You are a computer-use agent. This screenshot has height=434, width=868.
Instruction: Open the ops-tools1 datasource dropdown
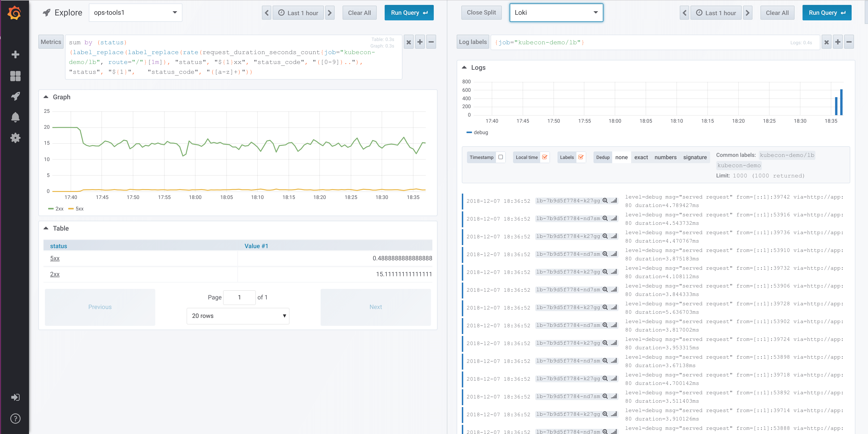tap(135, 13)
